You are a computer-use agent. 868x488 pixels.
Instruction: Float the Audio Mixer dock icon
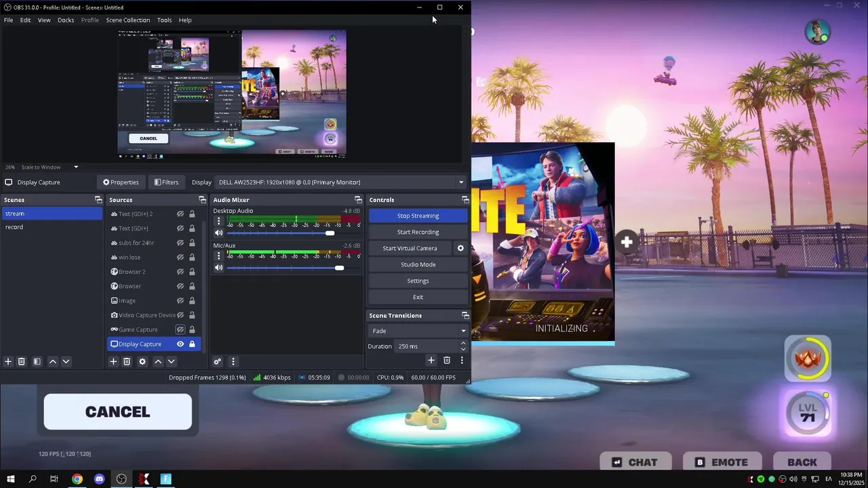[x=358, y=200]
